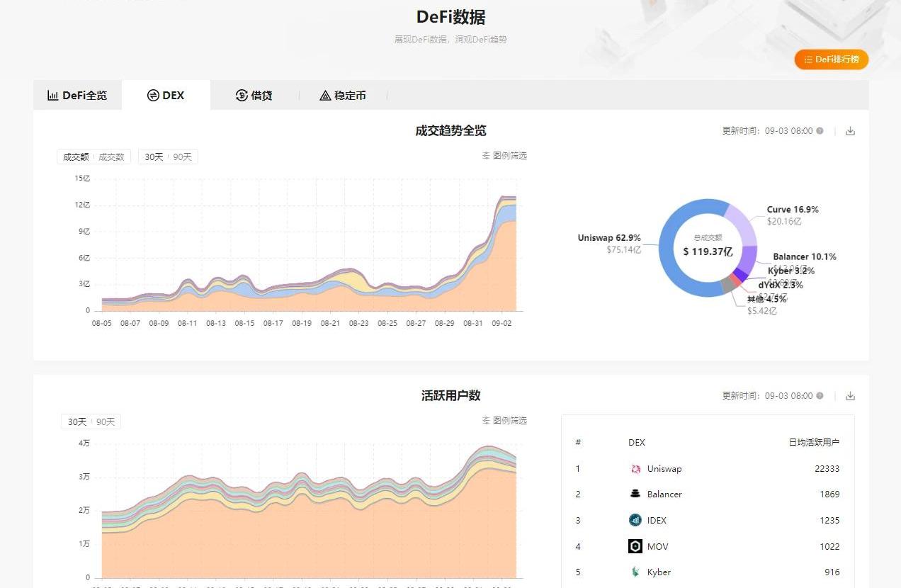
Task: Click info icon next to active users update time
Action: 820,396
